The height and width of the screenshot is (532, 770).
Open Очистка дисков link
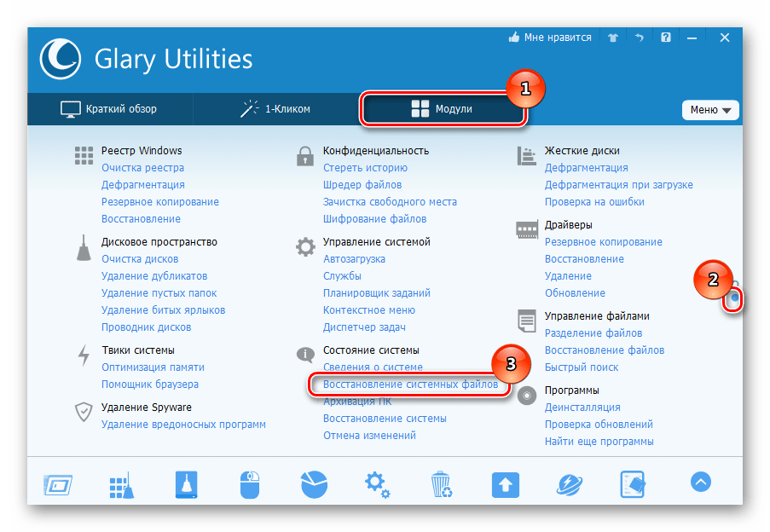click(140, 259)
